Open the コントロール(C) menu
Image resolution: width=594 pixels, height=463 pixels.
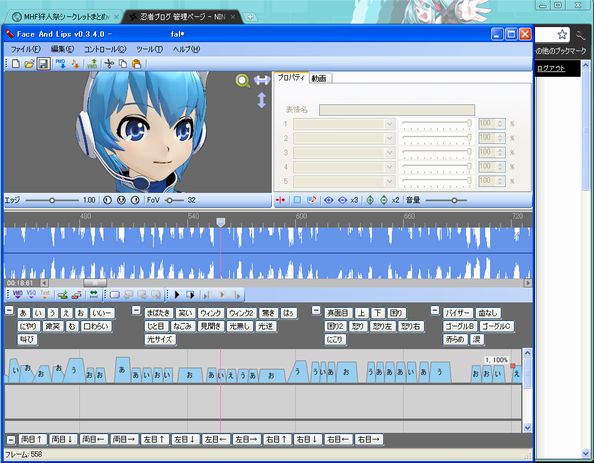(x=105, y=49)
